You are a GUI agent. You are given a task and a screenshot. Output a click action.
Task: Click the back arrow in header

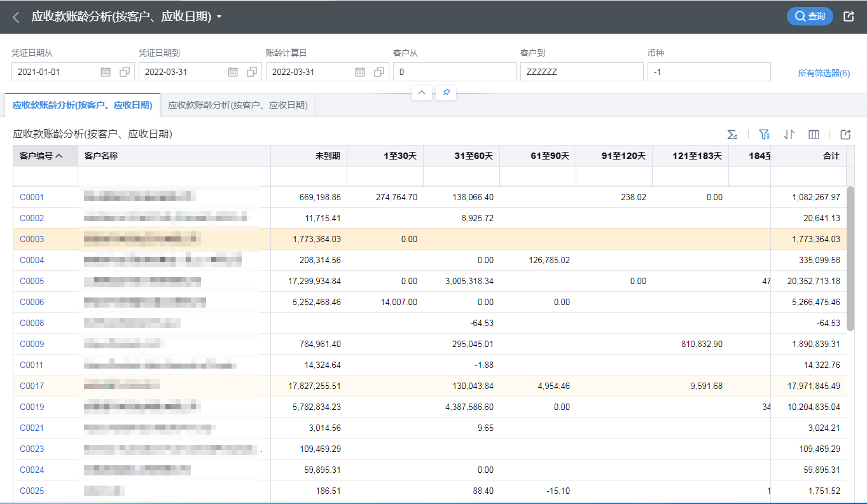[x=16, y=17]
